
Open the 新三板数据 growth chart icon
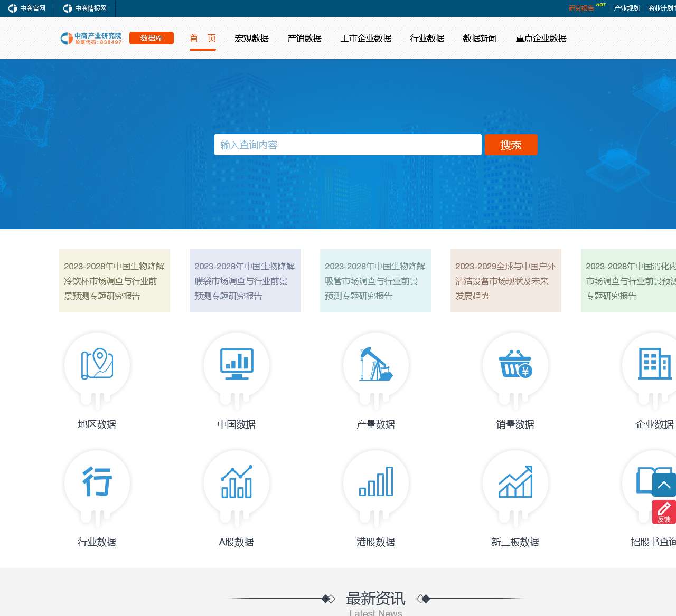click(515, 482)
